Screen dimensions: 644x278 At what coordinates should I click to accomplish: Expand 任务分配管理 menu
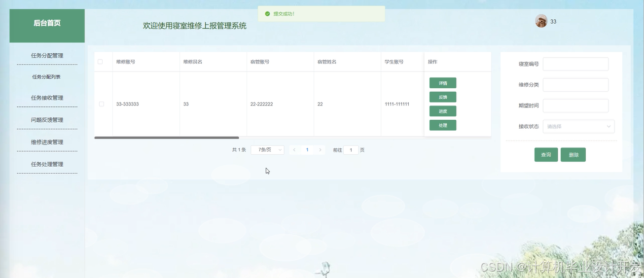[47, 56]
